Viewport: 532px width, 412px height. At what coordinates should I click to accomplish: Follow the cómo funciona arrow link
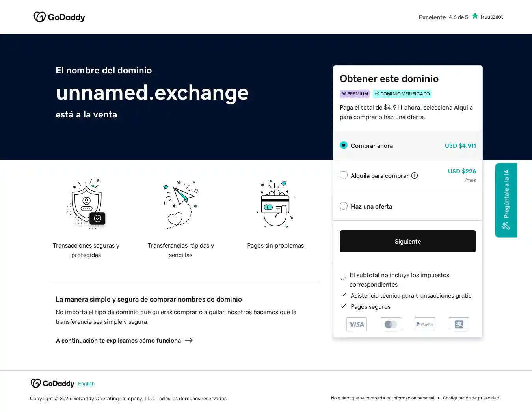coord(124,340)
